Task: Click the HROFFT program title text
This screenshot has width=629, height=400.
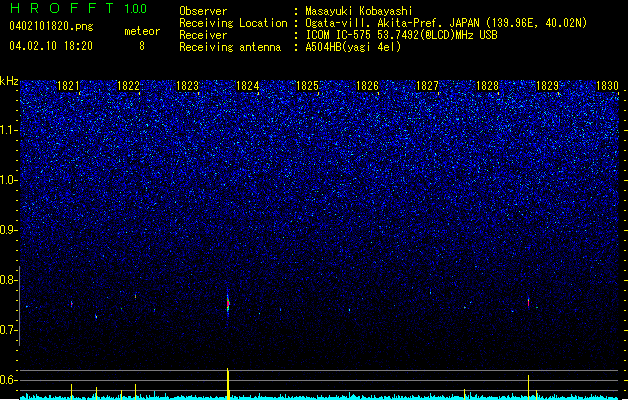Action: click(62, 8)
